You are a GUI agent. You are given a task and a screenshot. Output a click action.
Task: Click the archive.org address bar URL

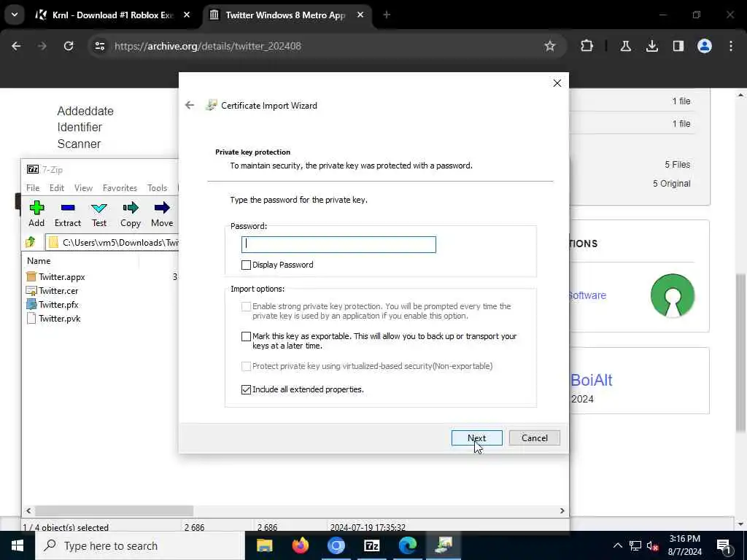pyautogui.click(x=208, y=46)
